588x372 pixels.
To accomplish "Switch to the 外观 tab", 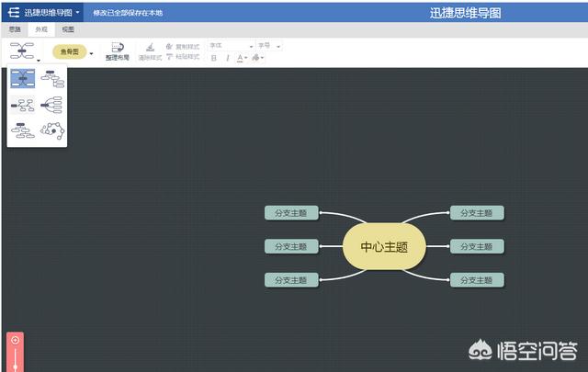I will [x=41, y=29].
